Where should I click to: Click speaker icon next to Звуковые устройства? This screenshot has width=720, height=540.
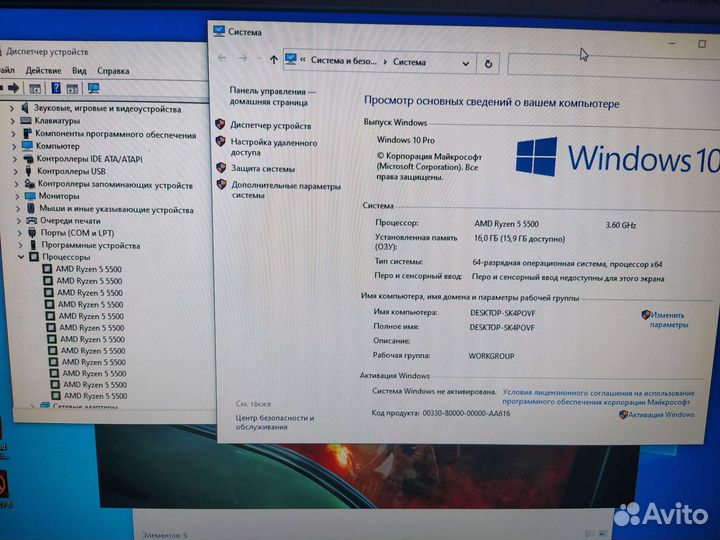(x=25, y=108)
